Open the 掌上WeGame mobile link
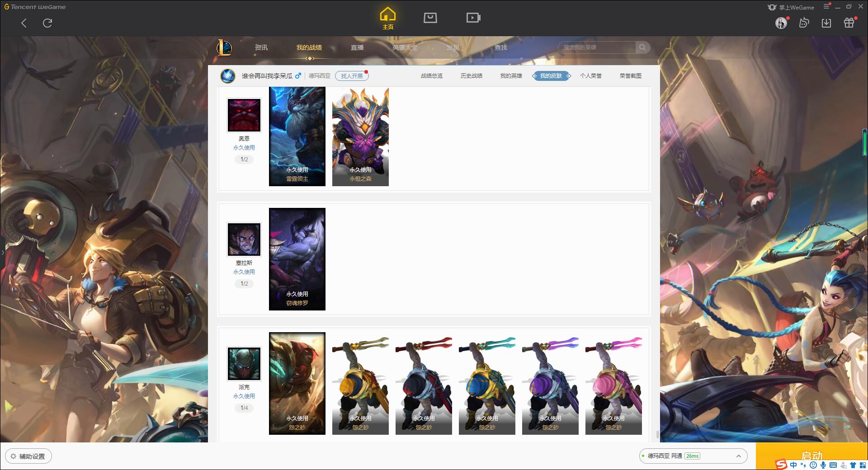This screenshot has width=868, height=470. (791, 7)
